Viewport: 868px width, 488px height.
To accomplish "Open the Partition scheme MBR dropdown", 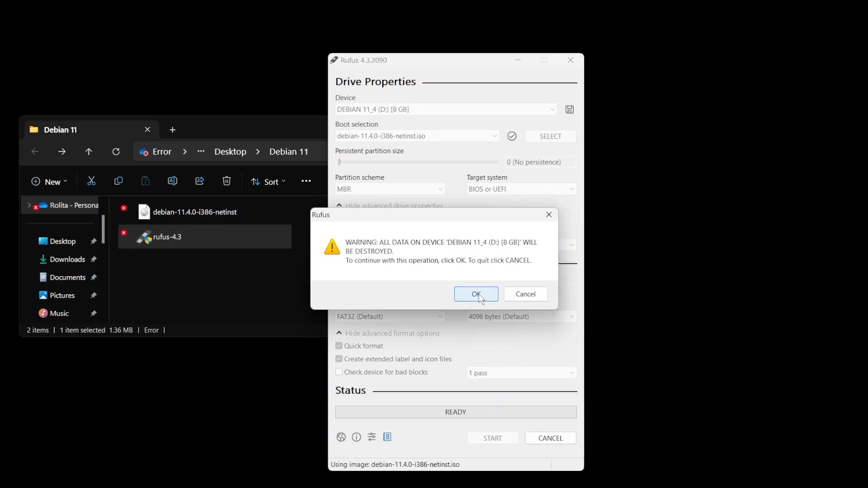I will 390,189.
